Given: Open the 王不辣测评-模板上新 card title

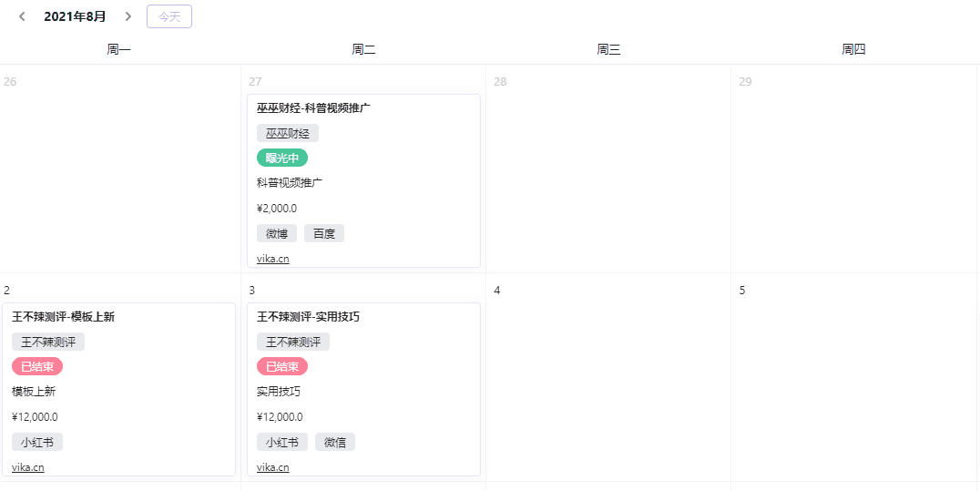Looking at the screenshot, I should 63,317.
